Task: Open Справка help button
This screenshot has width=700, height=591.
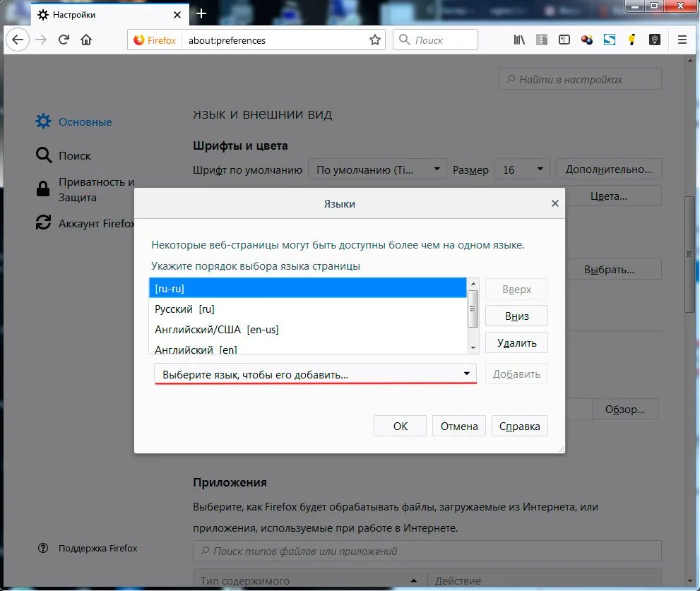Action: coord(520,426)
